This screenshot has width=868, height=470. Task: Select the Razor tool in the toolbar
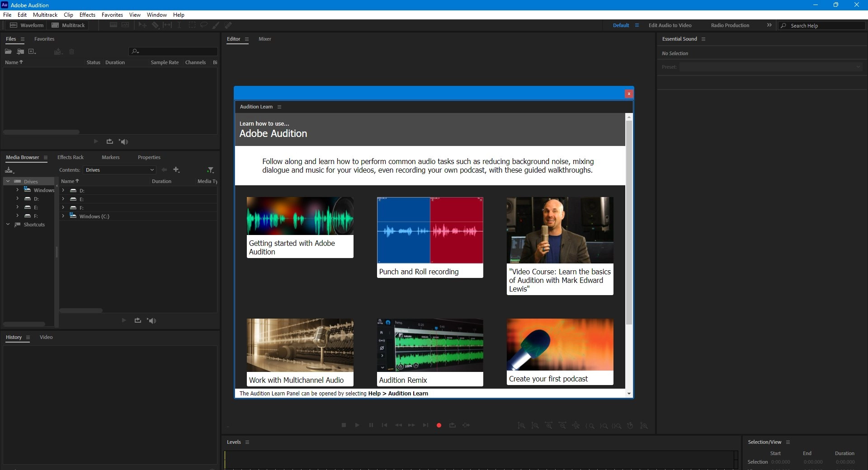[155, 25]
